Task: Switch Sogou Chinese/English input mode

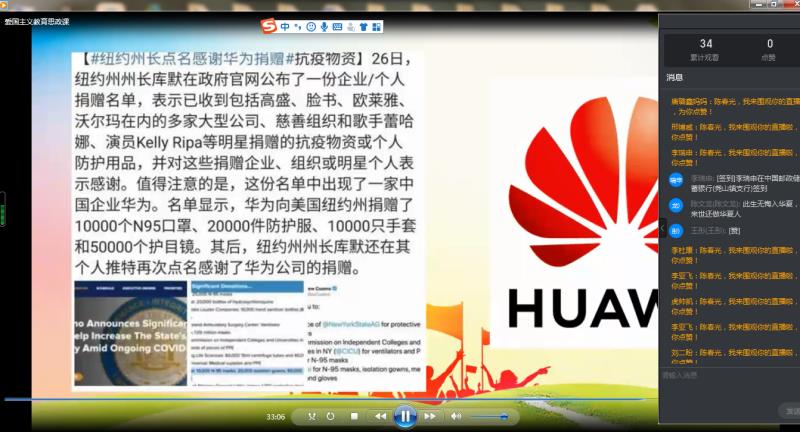Action: coord(284,26)
